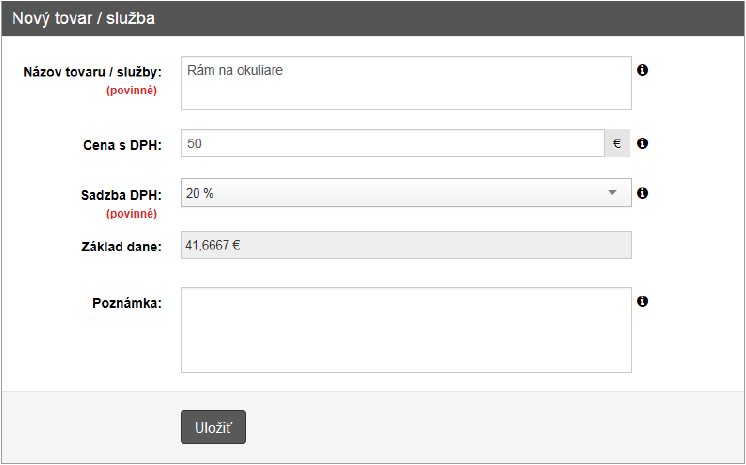Click info icon next to Sadzba DPH dropdown
Screen dimensions: 746x465
[x=643, y=193]
